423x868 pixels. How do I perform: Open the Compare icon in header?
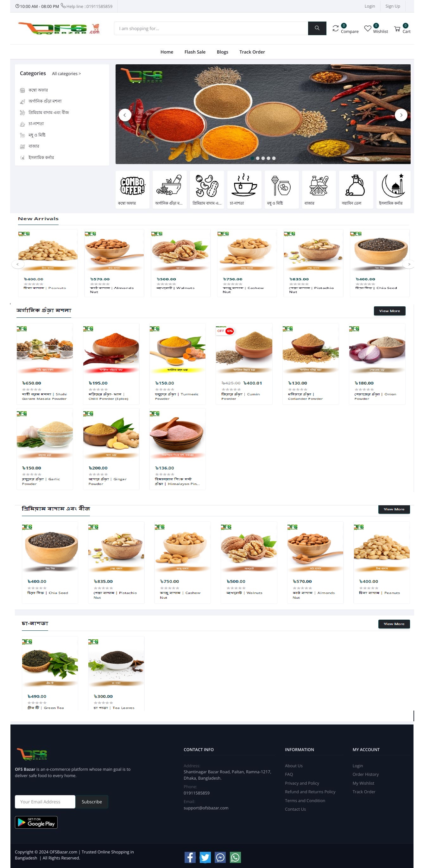point(335,28)
